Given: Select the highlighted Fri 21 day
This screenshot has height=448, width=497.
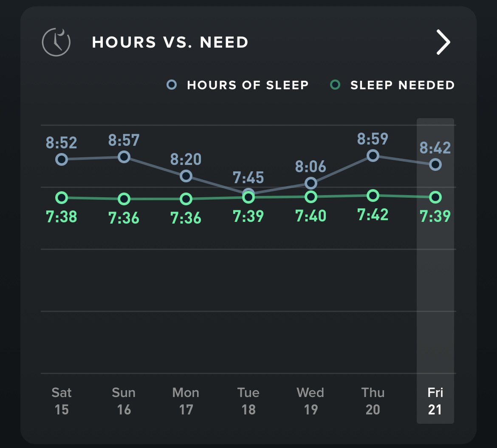Looking at the screenshot, I should (435, 401).
